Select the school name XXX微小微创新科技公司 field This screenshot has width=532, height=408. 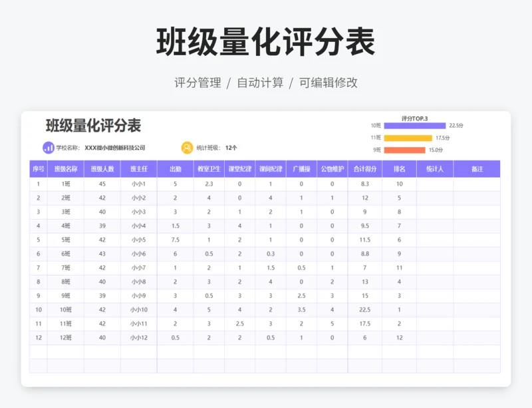(x=114, y=148)
